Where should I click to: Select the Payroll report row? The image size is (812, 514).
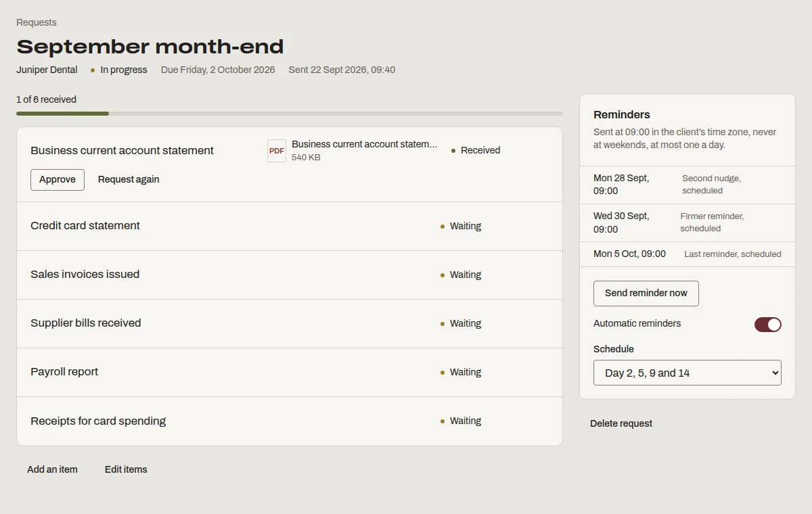pyautogui.click(x=290, y=372)
